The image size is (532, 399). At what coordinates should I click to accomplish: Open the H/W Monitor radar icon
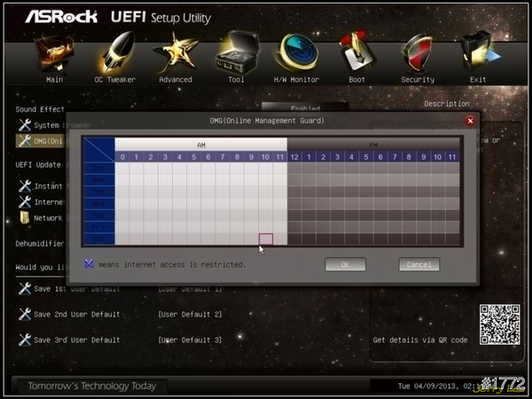point(295,53)
